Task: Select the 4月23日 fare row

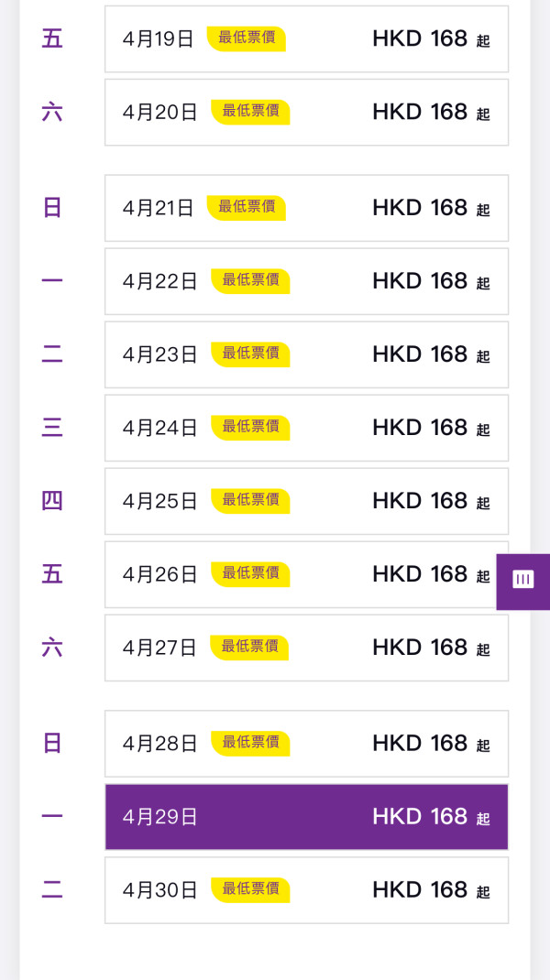Action: 306,354
